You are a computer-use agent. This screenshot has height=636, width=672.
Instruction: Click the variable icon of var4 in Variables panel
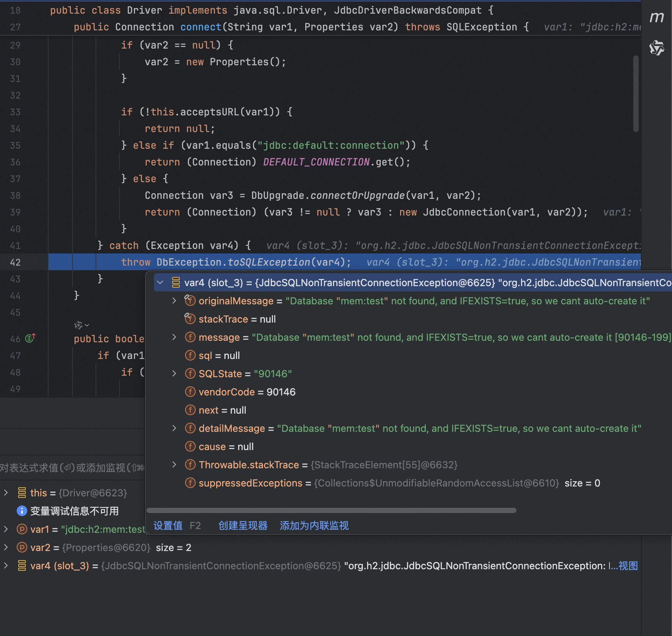pyautogui.click(x=22, y=565)
